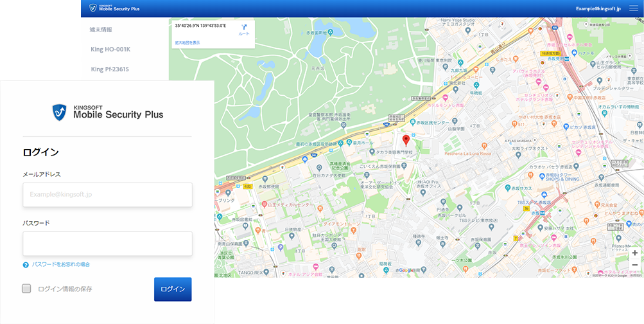Click the Example@kingsoft.jp account in the header
Image resolution: width=644 pixels, height=324 pixels.
(x=598, y=8)
